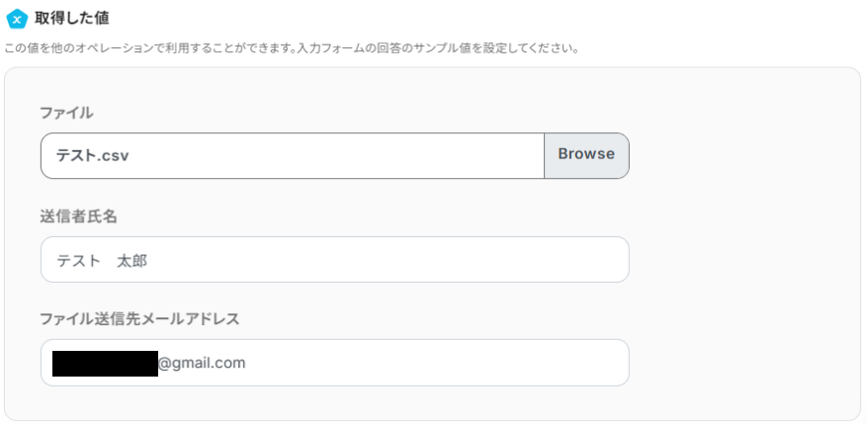Select the テスト.csv file name box

pos(292,155)
